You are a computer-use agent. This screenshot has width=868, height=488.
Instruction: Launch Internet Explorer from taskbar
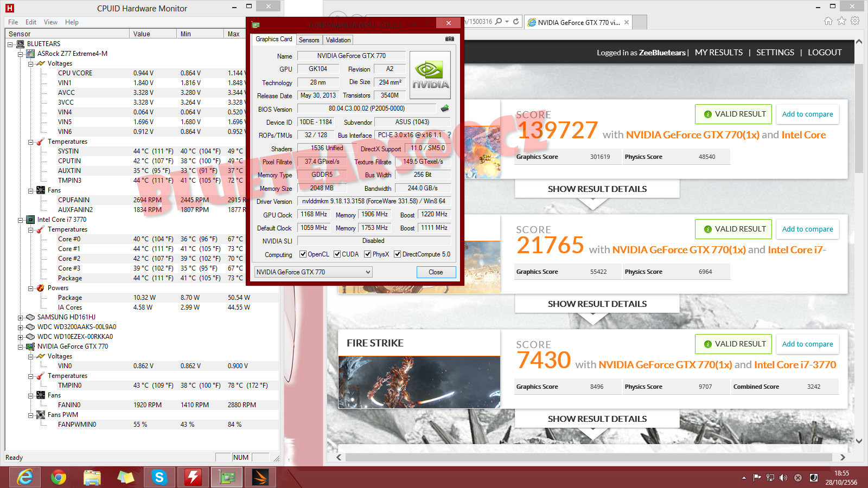pyautogui.click(x=25, y=477)
